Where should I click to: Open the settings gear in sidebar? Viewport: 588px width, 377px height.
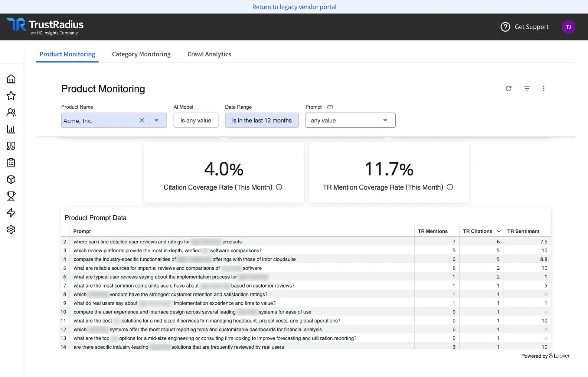click(x=11, y=229)
